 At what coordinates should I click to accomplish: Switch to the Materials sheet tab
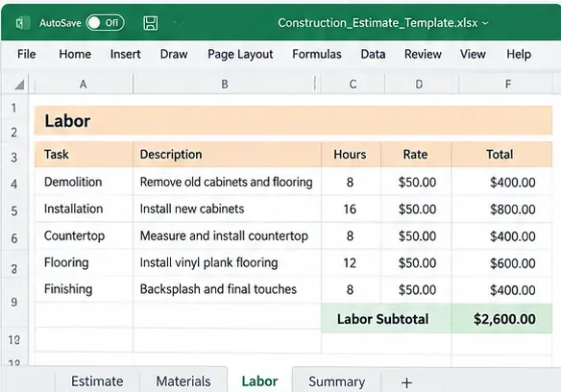pyautogui.click(x=183, y=381)
